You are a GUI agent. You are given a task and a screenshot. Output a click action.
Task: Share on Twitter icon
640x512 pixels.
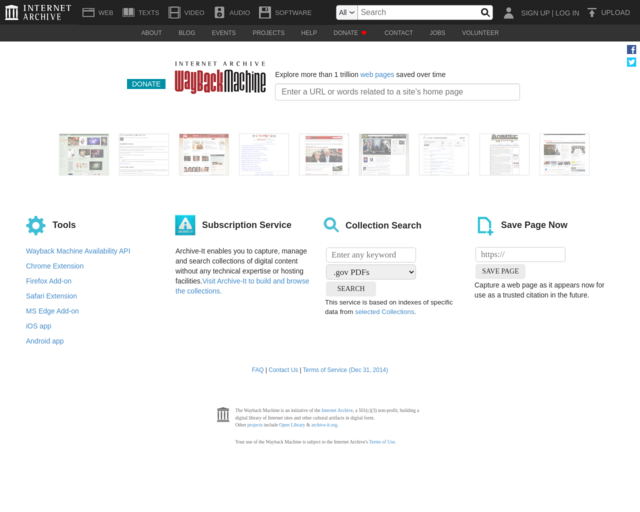[x=631, y=62]
